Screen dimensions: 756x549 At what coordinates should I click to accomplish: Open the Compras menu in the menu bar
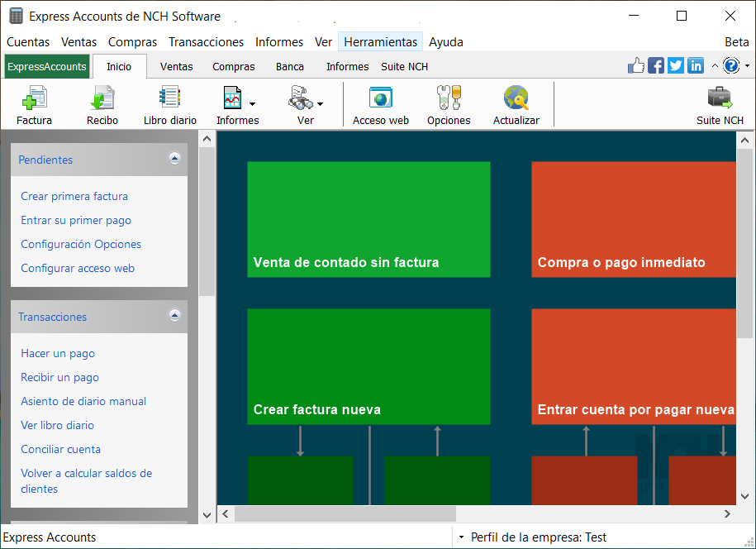(x=132, y=42)
